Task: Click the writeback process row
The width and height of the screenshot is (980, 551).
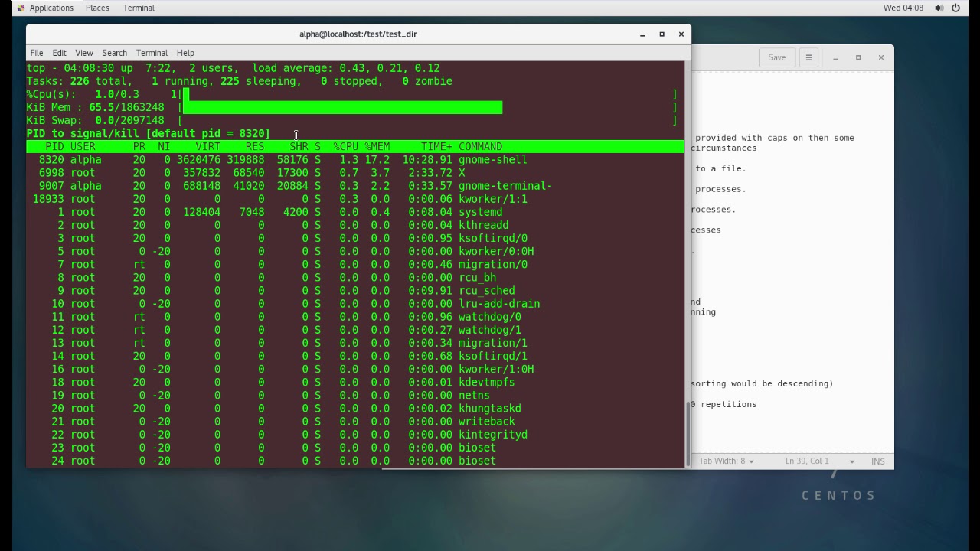Action: pos(355,421)
